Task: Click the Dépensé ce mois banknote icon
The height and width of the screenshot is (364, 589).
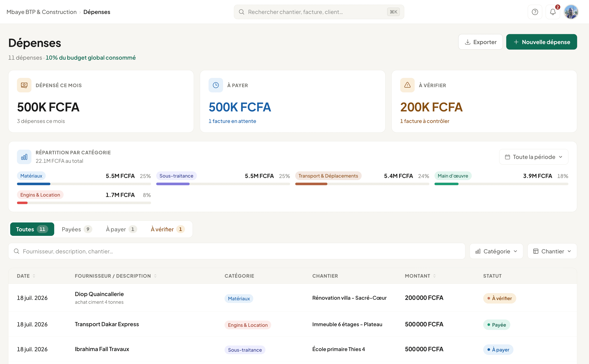Action: [x=24, y=85]
